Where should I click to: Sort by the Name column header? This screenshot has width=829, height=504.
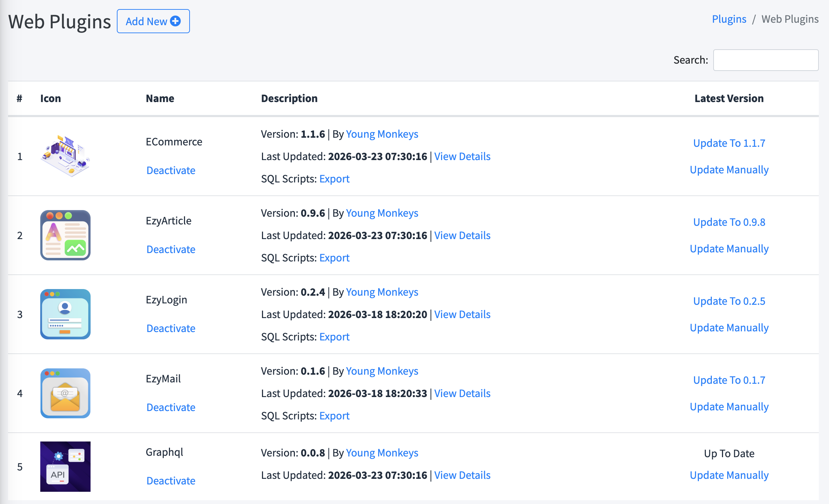(160, 98)
